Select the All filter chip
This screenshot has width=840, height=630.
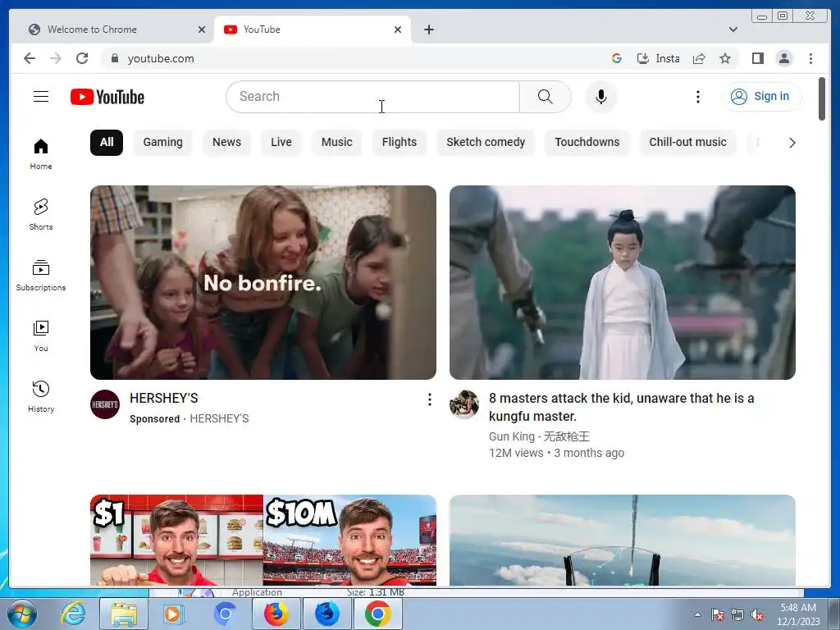pos(107,143)
